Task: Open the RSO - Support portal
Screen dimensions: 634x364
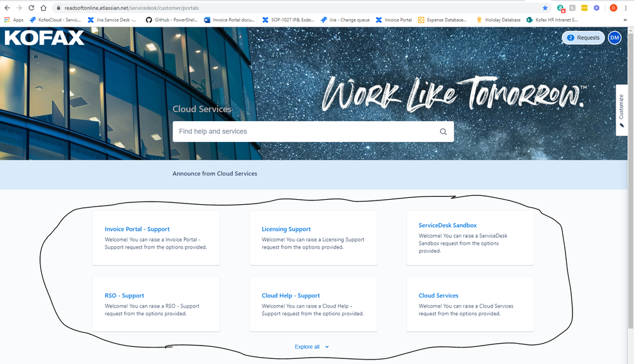Action: point(156,304)
